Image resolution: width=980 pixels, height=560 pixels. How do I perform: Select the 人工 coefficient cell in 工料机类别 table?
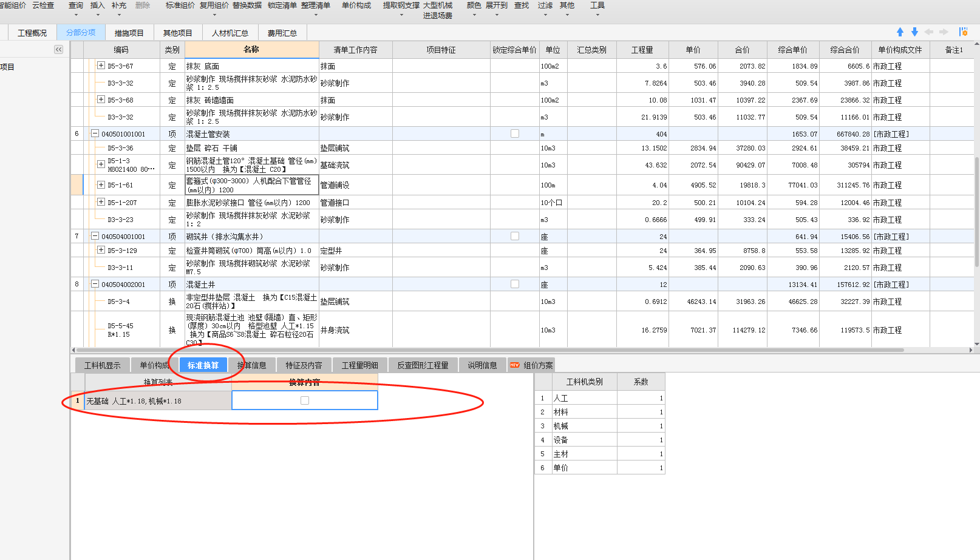[x=641, y=398]
